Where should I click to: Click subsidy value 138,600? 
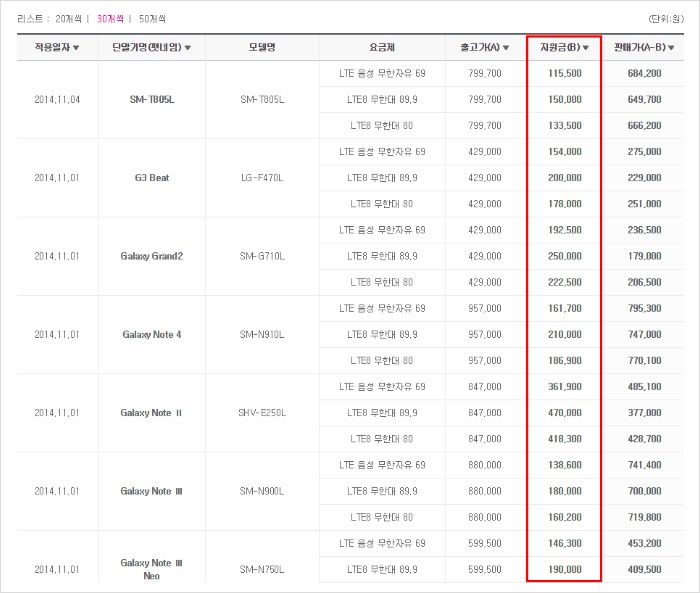point(565,465)
